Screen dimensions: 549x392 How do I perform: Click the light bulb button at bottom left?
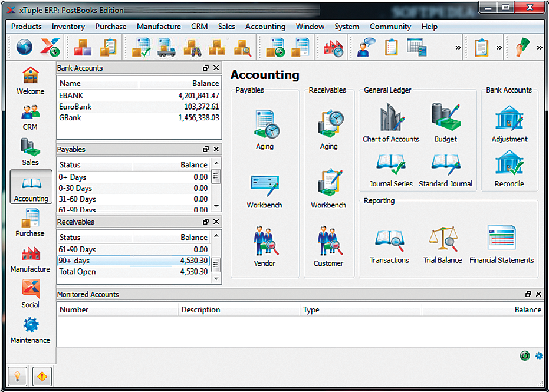coord(17,377)
